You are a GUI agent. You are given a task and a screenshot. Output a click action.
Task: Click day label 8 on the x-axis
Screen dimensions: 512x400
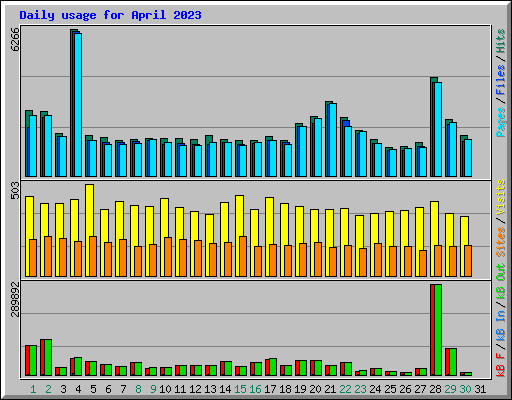138,389
